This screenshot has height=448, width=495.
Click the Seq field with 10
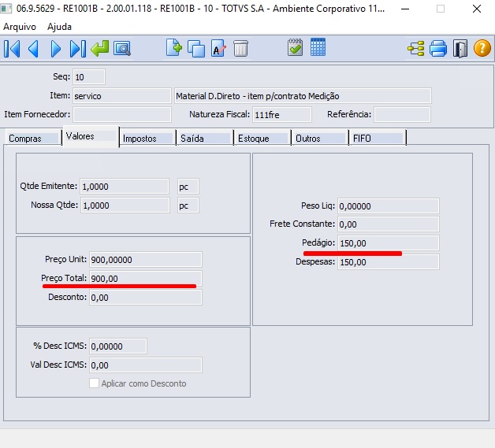tap(89, 77)
